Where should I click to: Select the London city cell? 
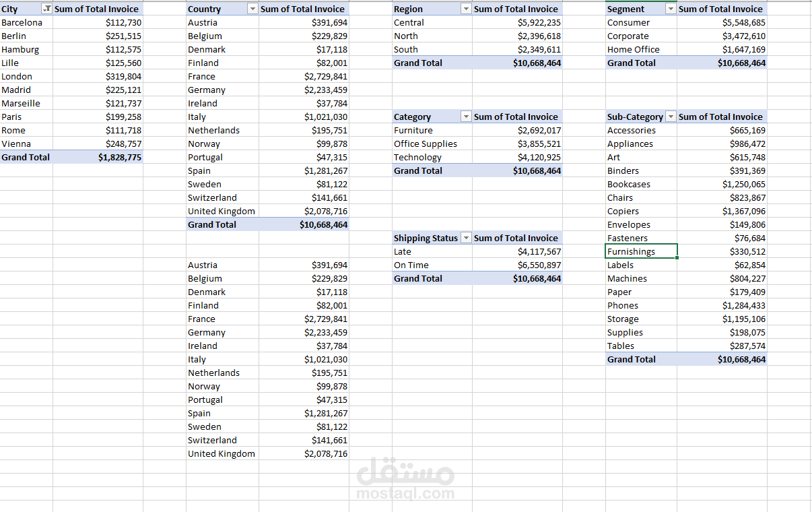[26, 76]
